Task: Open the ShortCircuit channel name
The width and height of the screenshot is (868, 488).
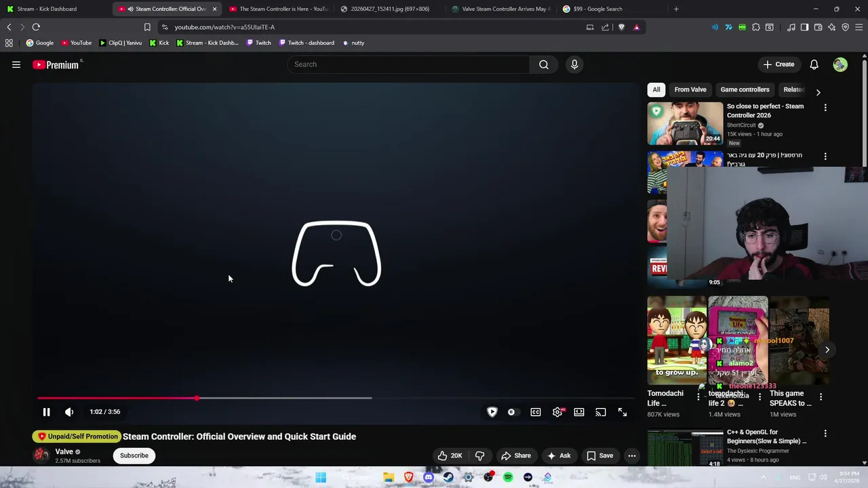Action: (x=741, y=125)
